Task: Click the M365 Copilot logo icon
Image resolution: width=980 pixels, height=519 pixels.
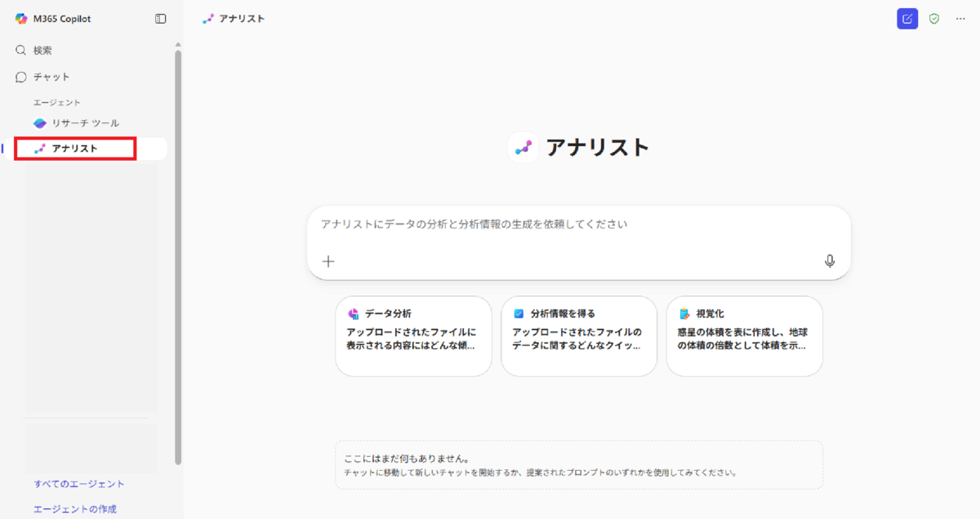Action: 21,19
